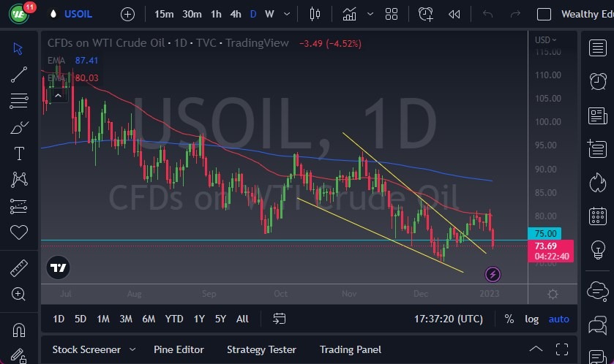This screenshot has height=364, width=614.
Task: Click the 75.00 price level label
Action: coord(550,235)
